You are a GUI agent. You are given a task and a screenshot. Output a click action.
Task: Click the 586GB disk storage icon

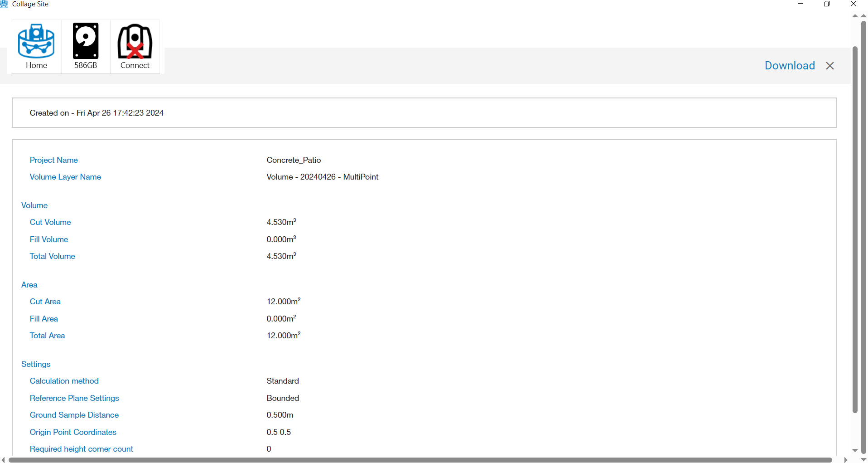(x=86, y=46)
